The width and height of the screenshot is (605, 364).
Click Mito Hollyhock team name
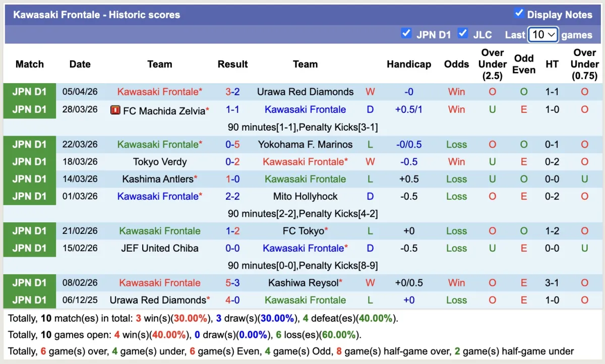305,196
